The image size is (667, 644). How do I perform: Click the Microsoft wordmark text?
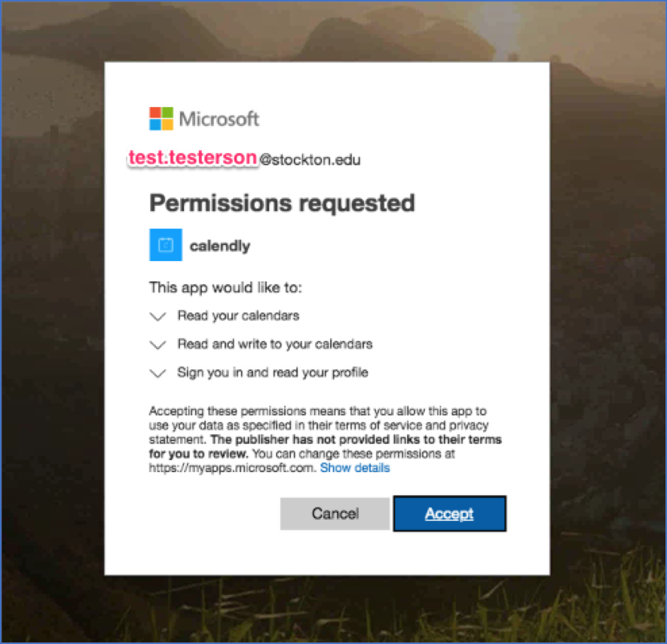coord(219,118)
